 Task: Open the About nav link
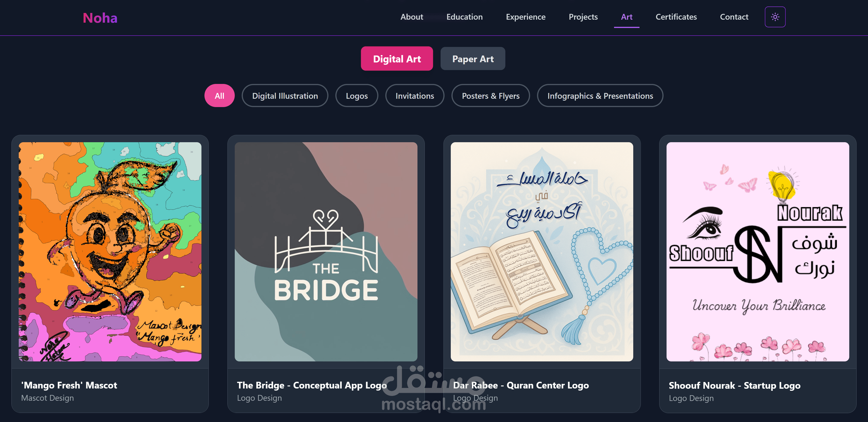(411, 17)
